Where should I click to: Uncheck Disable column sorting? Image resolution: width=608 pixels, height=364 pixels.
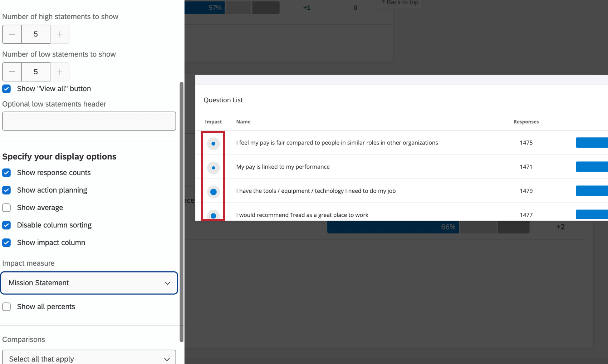[x=6, y=225]
